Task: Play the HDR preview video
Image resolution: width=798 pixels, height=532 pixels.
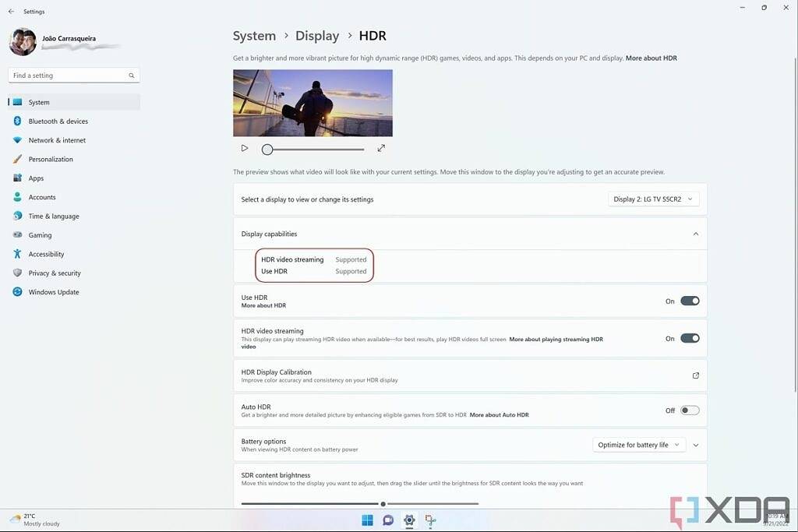Action: [x=244, y=147]
